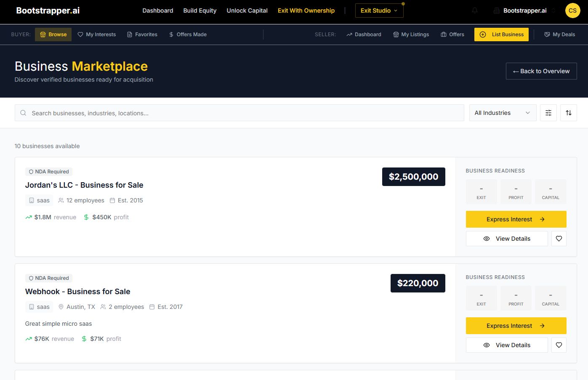Switch to the My Interests tab
Viewport: 588px width, 380px height.
97,35
